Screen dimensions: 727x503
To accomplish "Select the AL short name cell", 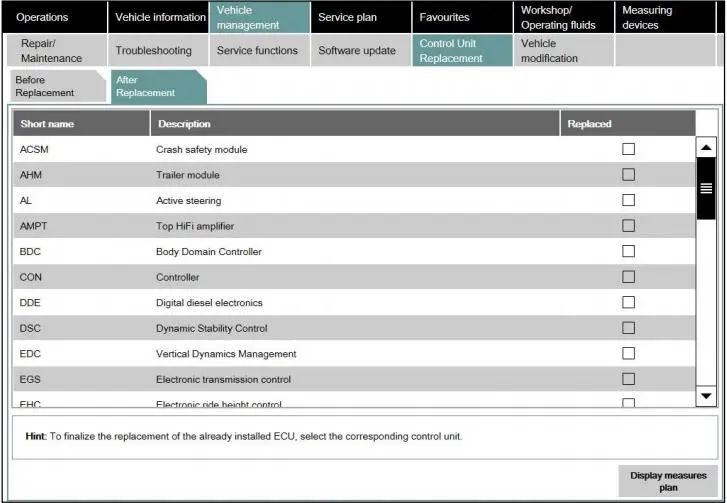I will pyautogui.click(x=26, y=200).
